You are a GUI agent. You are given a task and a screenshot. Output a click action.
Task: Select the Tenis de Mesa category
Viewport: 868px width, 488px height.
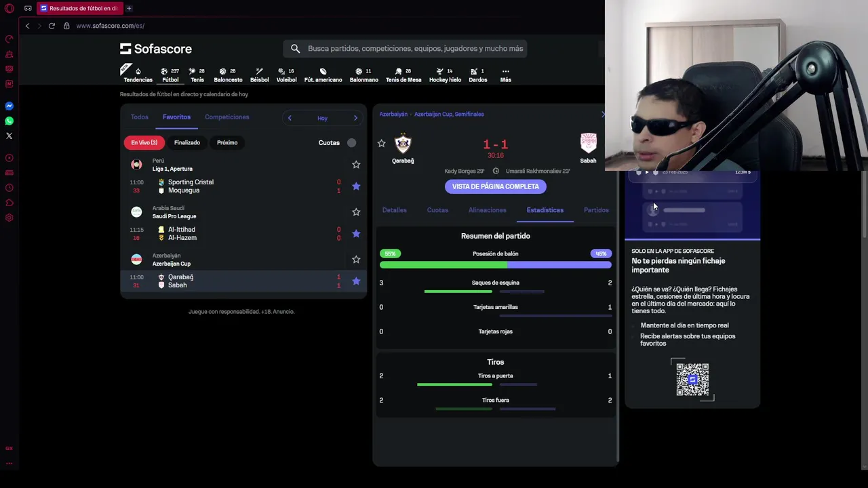pos(403,75)
